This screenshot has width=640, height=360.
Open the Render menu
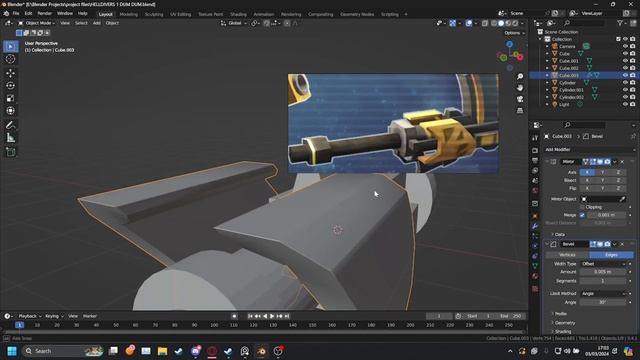point(44,13)
